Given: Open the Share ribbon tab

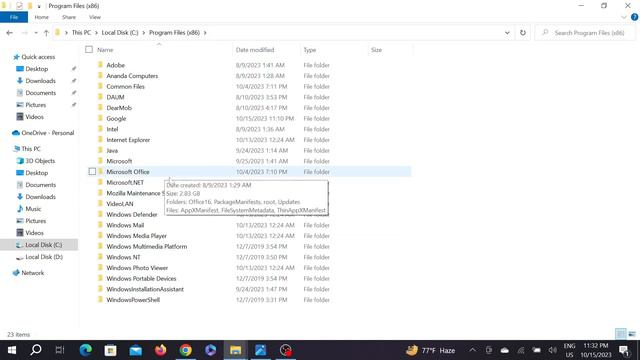Looking at the screenshot, I should (69, 17).
